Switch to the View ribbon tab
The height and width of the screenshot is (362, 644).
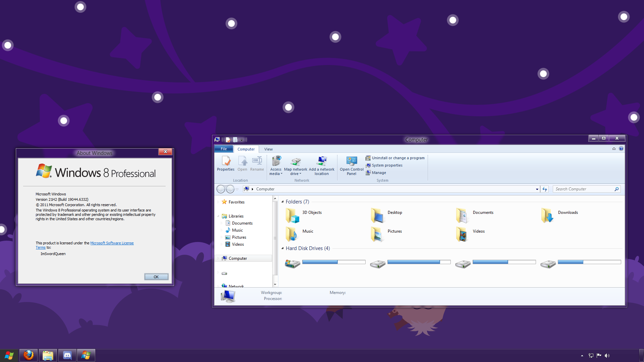[x=268, y=149]
